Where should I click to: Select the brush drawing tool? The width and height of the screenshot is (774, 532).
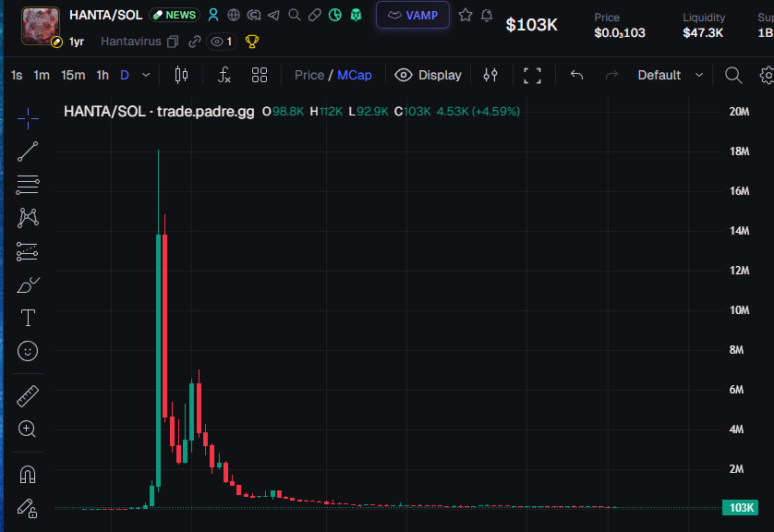pos(28,284)
